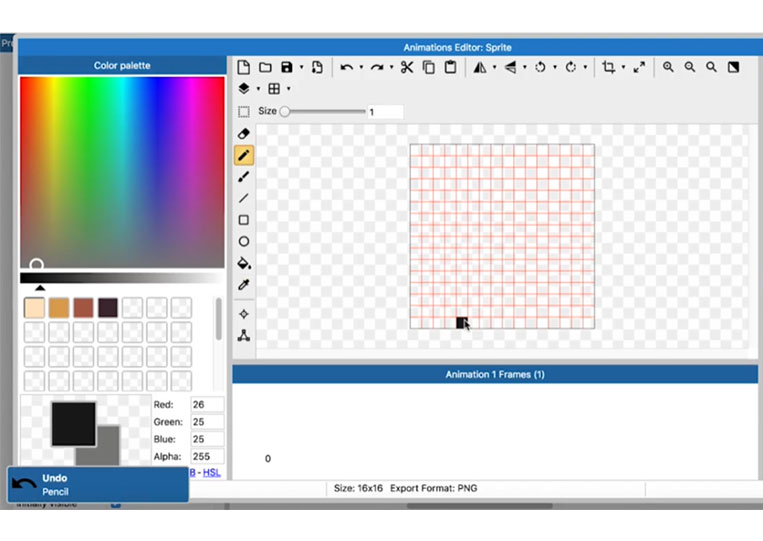Select the origin point tool
Screen dimensions: 763x541
coord(244,314)
